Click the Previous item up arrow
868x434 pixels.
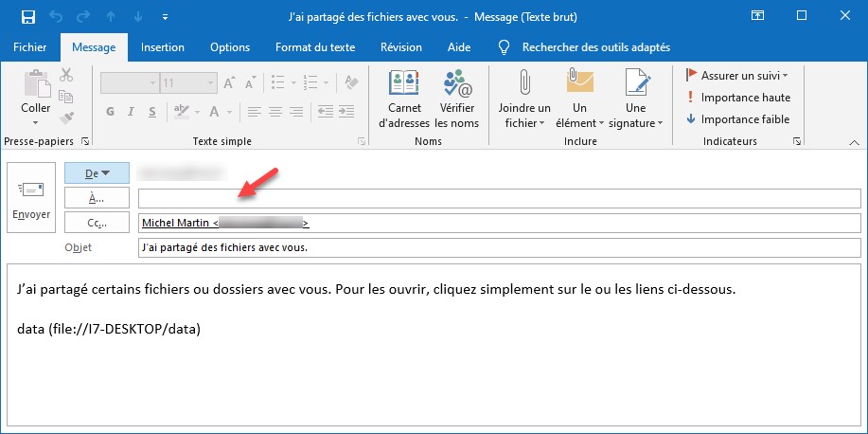[111, 17]
